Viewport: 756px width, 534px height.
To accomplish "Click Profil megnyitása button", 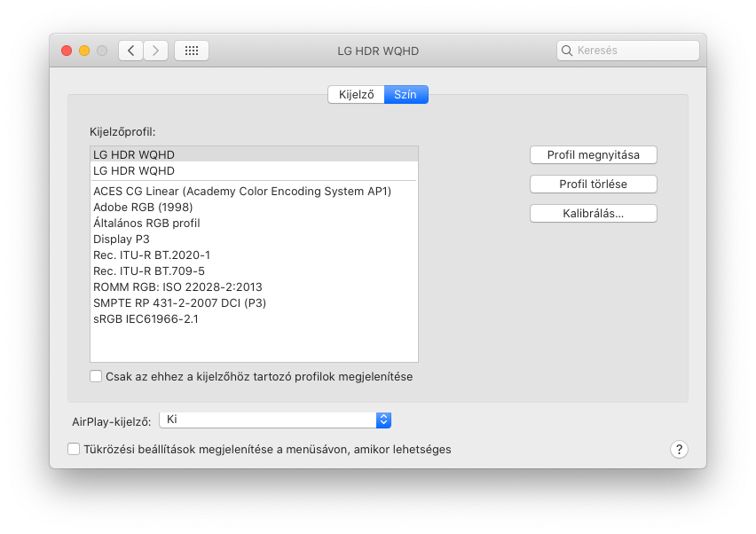I will [593, 154].
